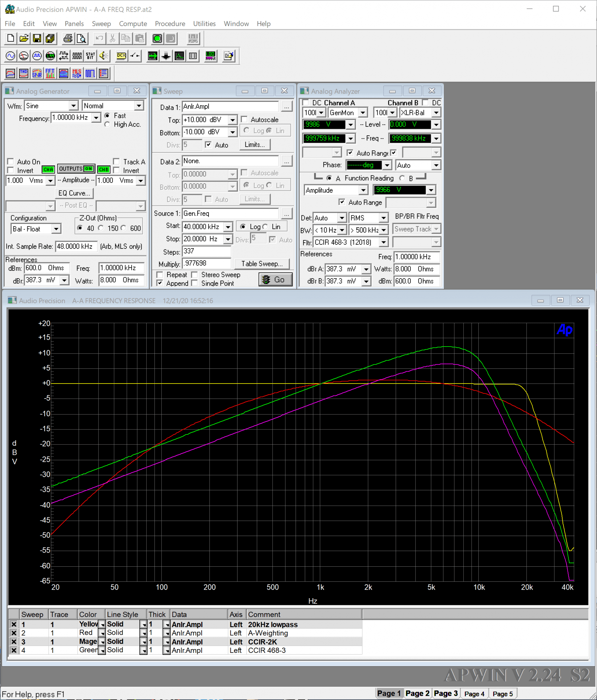The image size is (597, 700).
Task: Open the Start frequency units dropdown
Action: point(228,227)
